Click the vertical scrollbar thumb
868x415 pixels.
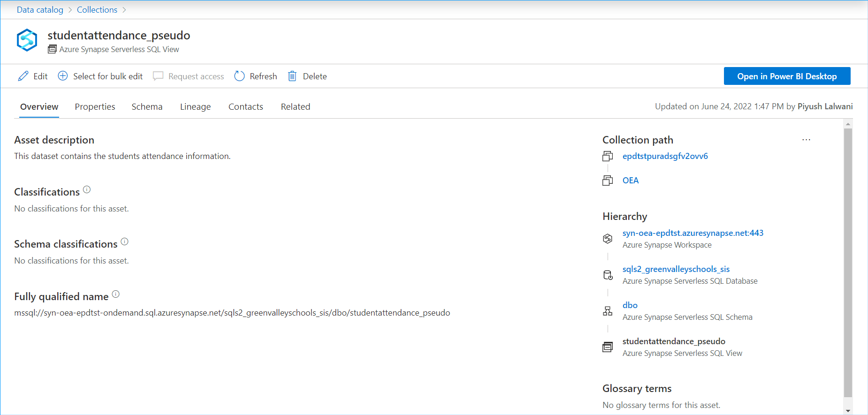[848, 263]
